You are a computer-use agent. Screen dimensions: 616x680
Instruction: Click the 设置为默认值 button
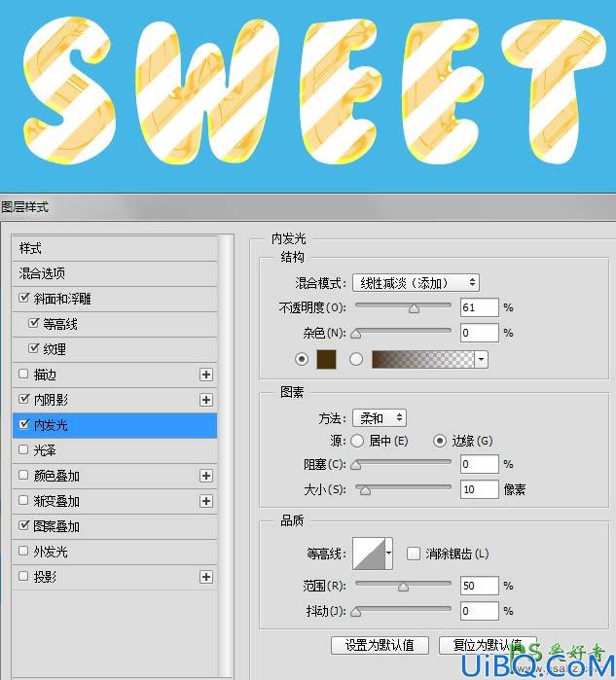(380, 645)
